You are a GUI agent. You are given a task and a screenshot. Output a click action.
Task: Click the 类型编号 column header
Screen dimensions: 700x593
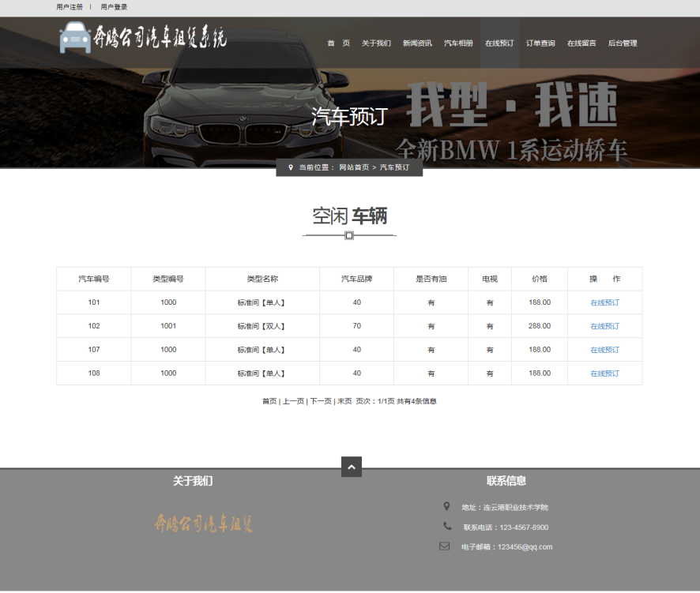pyautogui.click(x=168, y=279)
